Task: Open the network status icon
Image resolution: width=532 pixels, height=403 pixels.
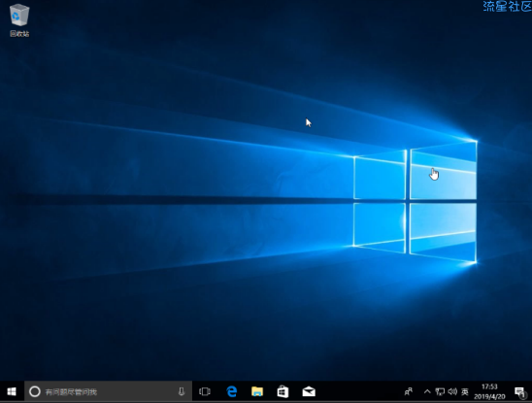Action: [x=440, y=391]
